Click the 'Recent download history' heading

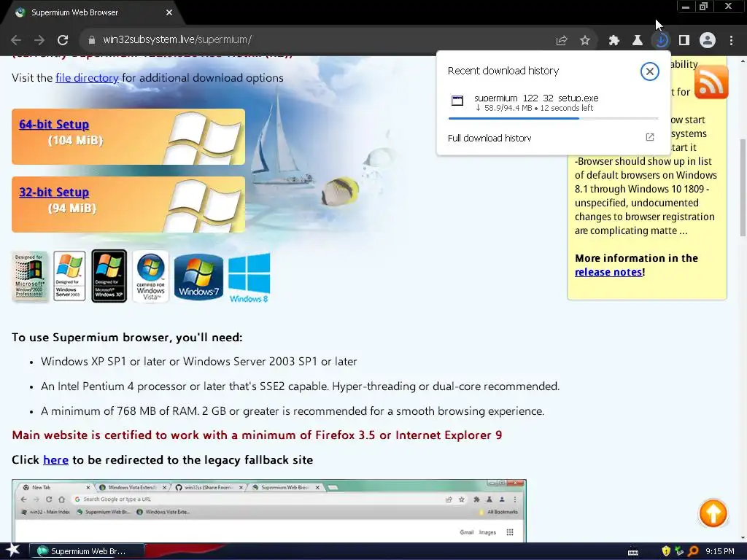(503, 71)
